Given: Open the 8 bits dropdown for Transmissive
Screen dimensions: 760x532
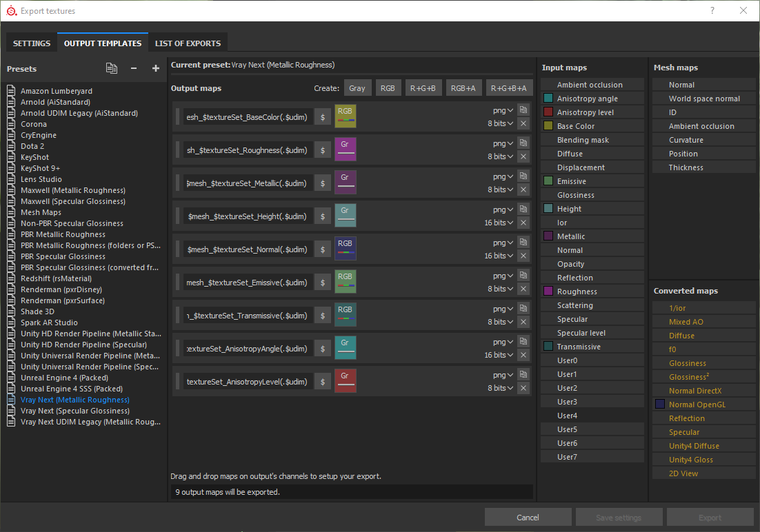Looking at the screenshot, I should point(501,322).
